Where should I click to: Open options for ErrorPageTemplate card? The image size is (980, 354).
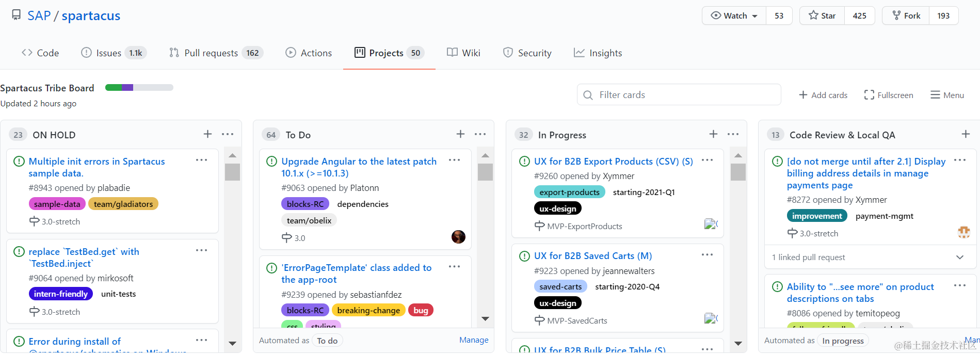[x=455, y=267]
